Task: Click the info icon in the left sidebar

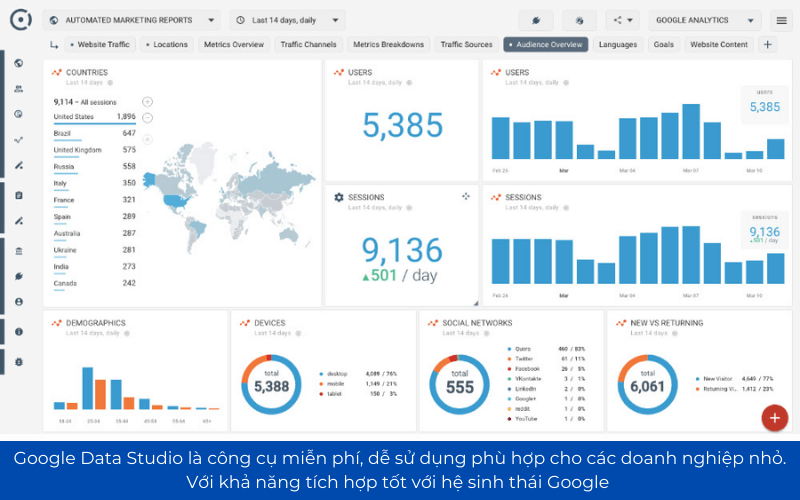Action: 19,332
